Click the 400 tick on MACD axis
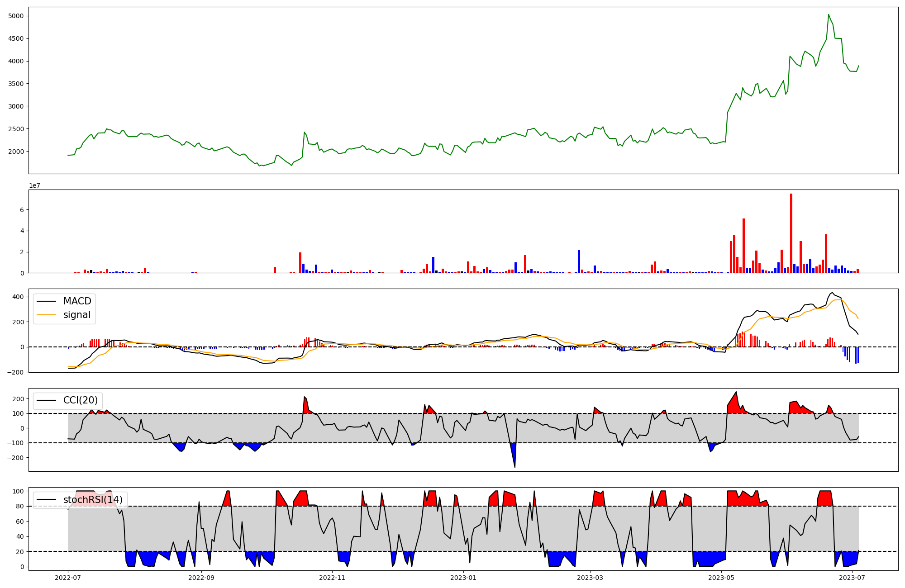Screen dimensions: 905x588 19,297
